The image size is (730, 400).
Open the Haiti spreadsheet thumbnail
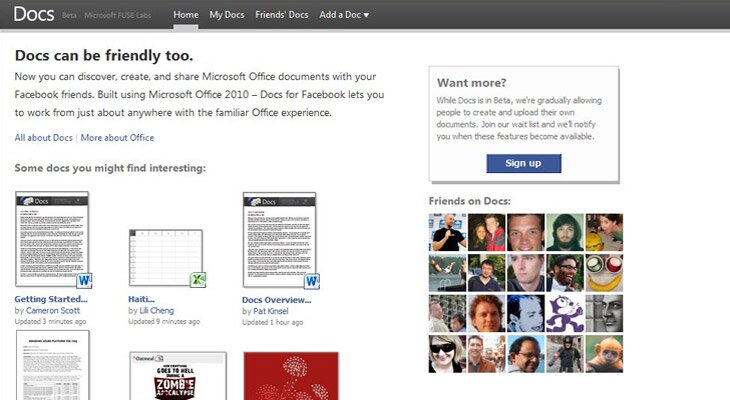click(166, 258)
